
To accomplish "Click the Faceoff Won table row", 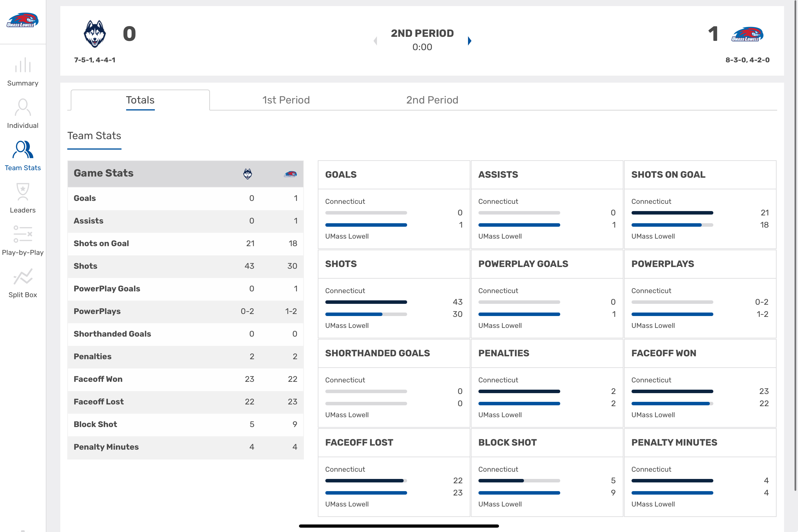I will 186,379.
